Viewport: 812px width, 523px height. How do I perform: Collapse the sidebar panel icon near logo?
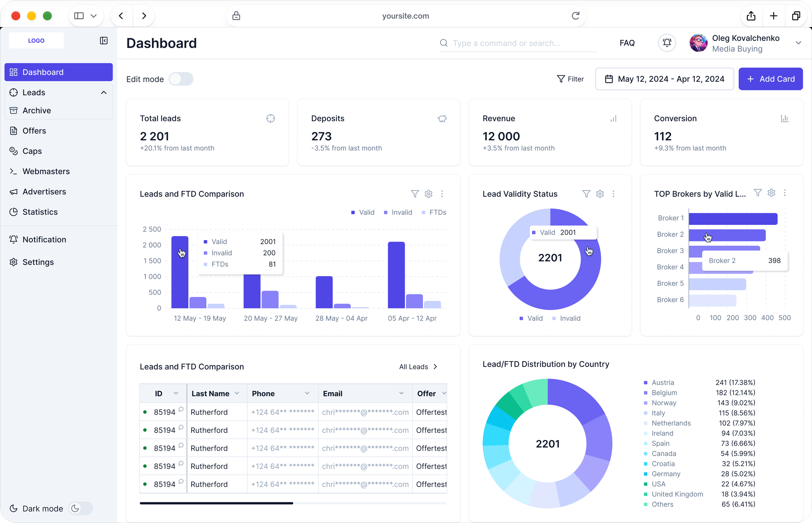pyautogui.click(x=104, y=41)
